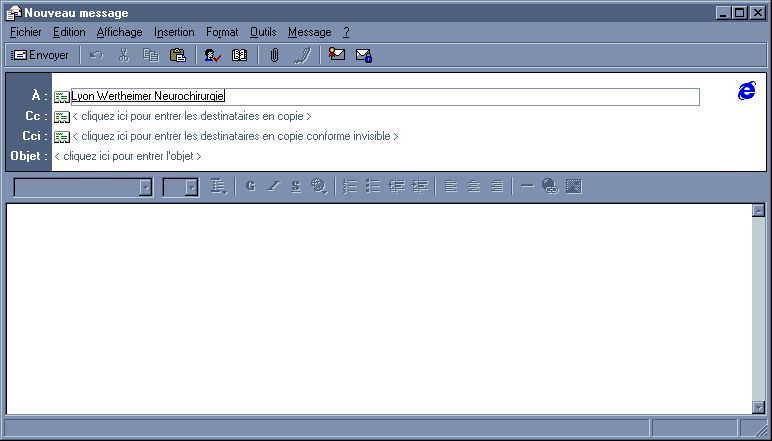772x441 pixels.
Task: Open Affichage menu
Action: coord(120,32)
